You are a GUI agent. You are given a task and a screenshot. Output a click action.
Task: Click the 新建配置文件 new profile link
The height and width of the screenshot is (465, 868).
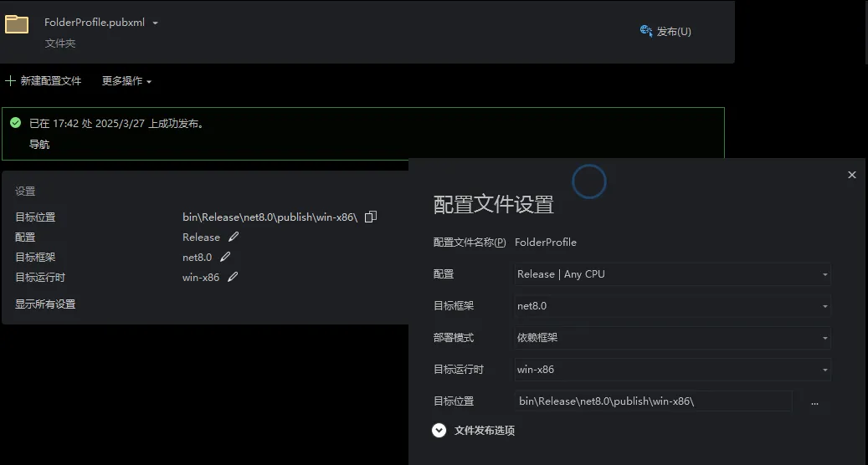tap(51, 81)
